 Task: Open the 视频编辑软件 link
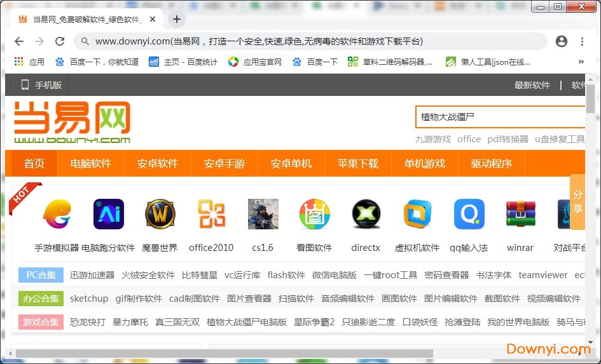(x=553, y=299)
